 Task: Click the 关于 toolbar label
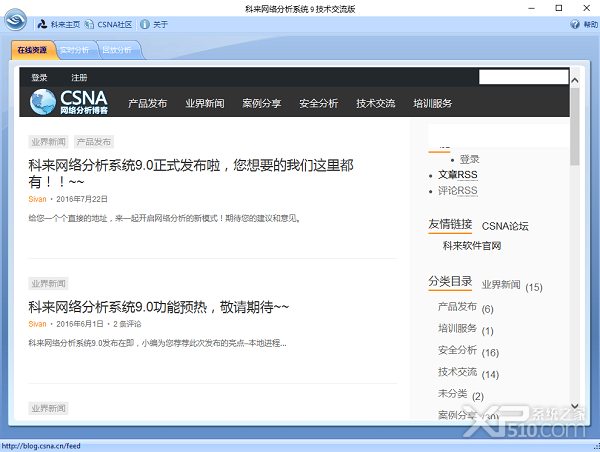[160, 24]
